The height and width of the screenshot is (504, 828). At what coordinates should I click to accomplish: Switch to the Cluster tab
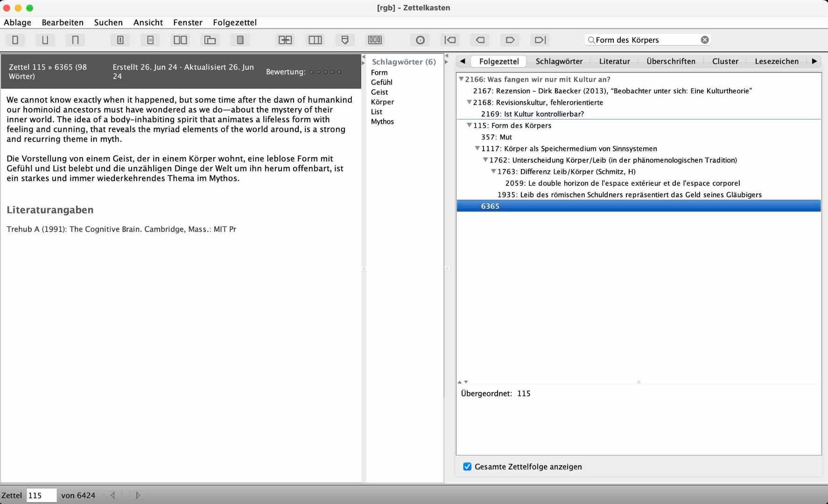pyautogui.click(x=725, y=61)
